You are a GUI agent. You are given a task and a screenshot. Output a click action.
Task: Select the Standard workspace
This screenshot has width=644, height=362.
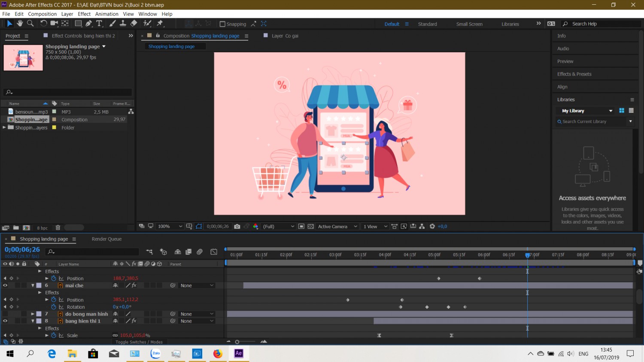428,24
